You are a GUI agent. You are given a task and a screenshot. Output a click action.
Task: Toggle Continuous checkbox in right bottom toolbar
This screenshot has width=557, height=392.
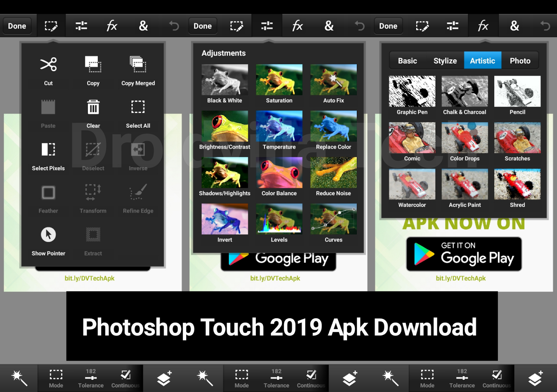tap(496, 378)
